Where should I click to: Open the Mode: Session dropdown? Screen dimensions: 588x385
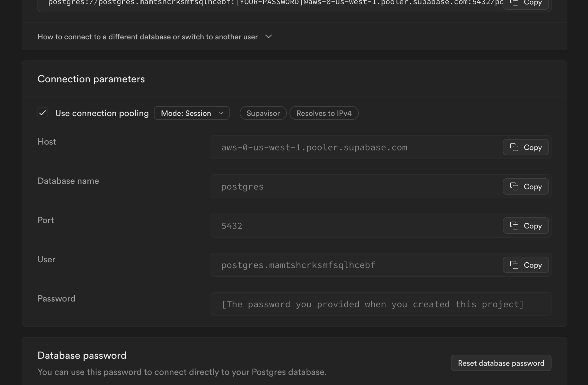click(x=192, y=113)
